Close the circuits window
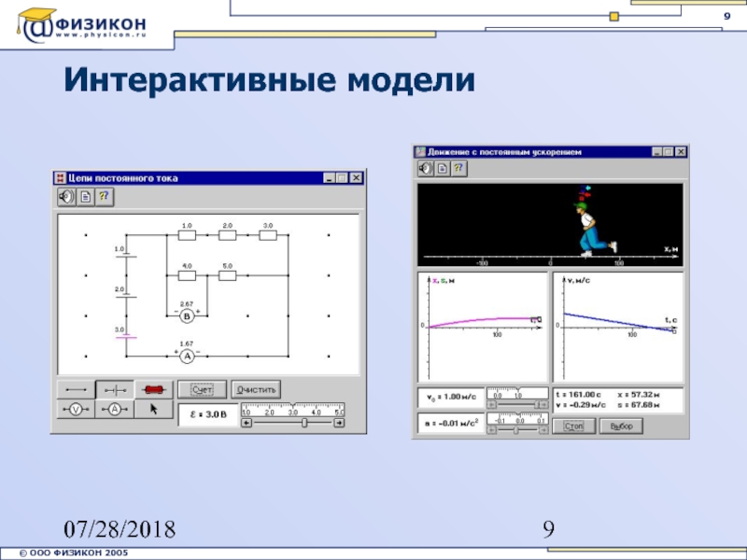Screen dimensions: 747x560 tap(356, 178)
